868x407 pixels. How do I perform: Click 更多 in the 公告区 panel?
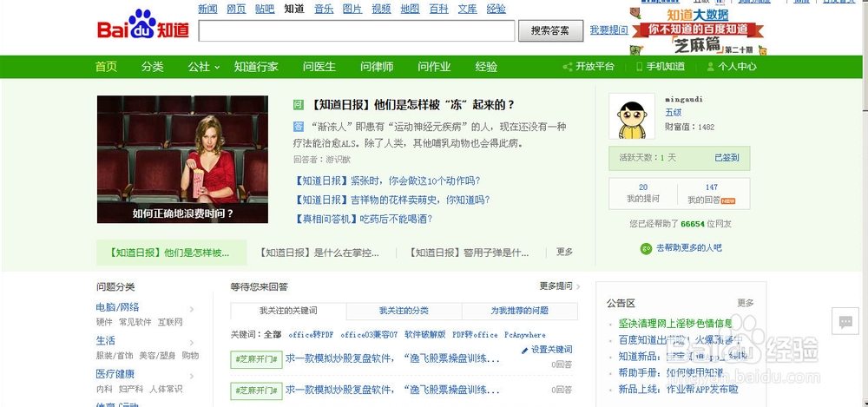(x=746, y=303)
